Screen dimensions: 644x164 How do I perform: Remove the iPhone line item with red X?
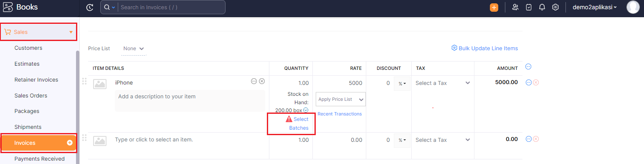[x=536, y=82]
